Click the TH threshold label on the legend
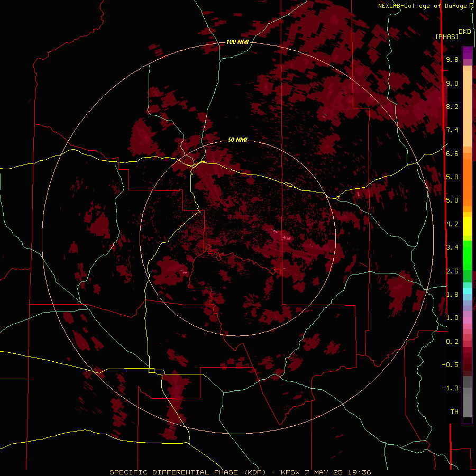Screen dimensions: 476x476 pyautogui.click(x=454, y=411)
